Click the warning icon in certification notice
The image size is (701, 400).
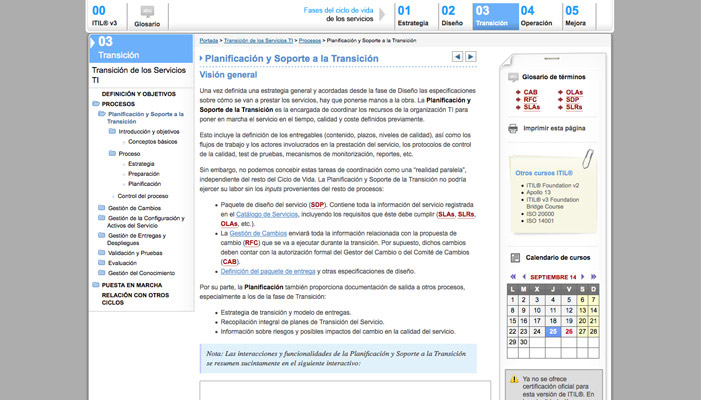(x=514, y=379)
